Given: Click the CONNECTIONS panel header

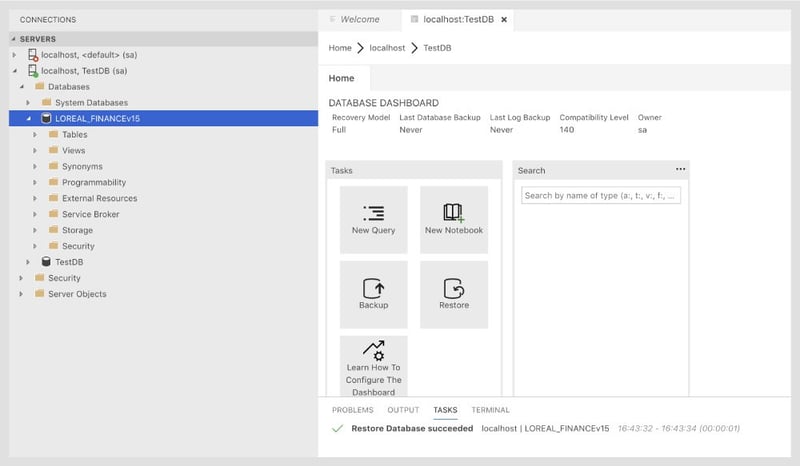Looking at the screenshot, I should 48,19.
